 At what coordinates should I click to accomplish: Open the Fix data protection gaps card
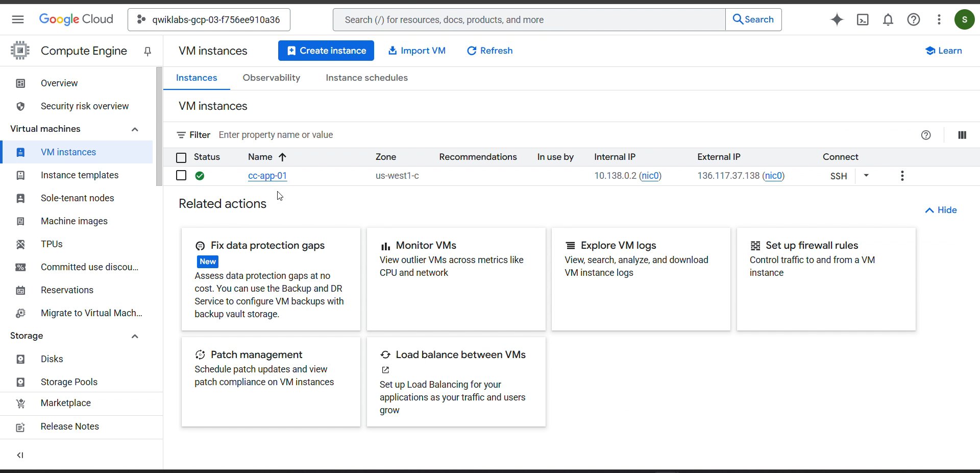click(271, 279)
